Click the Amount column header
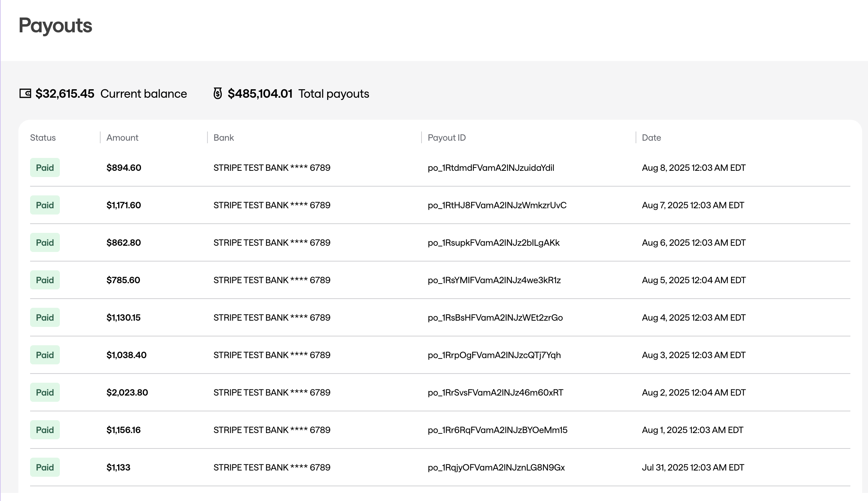Screen dimensions: 868x501 click(x=122, y=138)
